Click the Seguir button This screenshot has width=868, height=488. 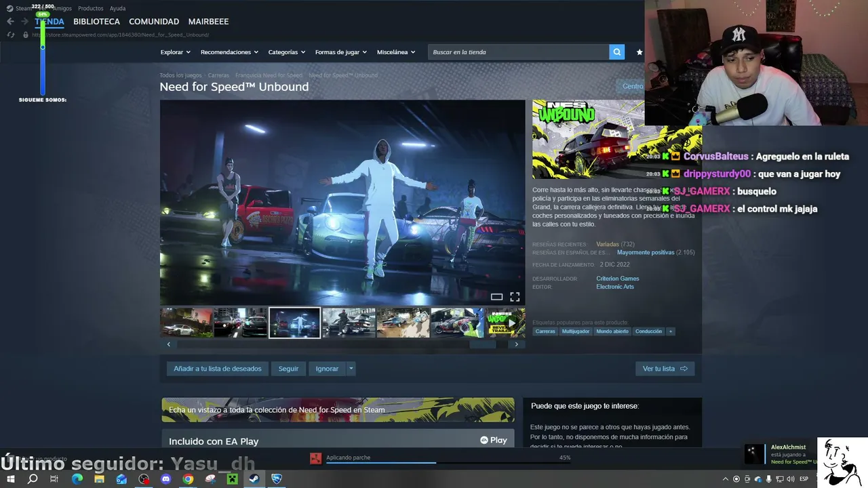[x=288, y=369]
